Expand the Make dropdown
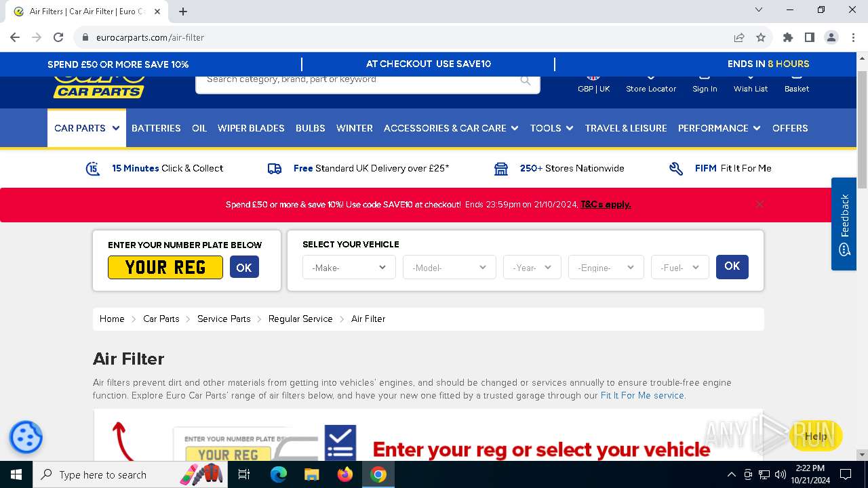 349,267
